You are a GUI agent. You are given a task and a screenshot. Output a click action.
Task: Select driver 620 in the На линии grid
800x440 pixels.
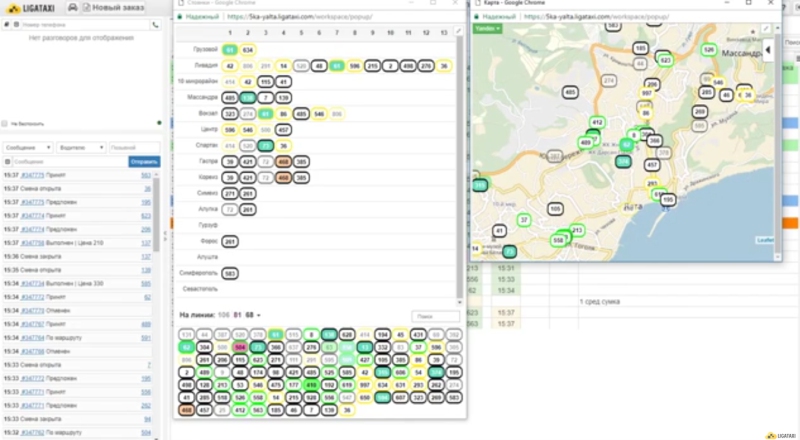pos(347,335)
